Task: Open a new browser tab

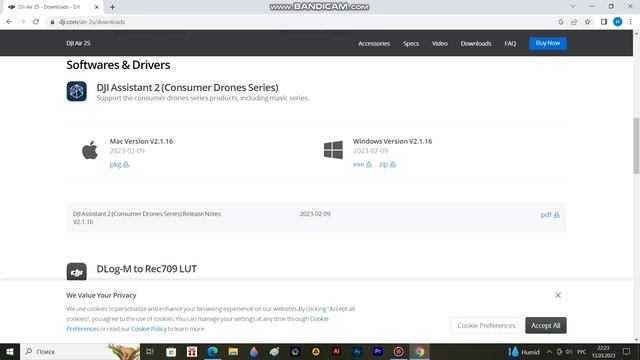Action: point(112,7)
